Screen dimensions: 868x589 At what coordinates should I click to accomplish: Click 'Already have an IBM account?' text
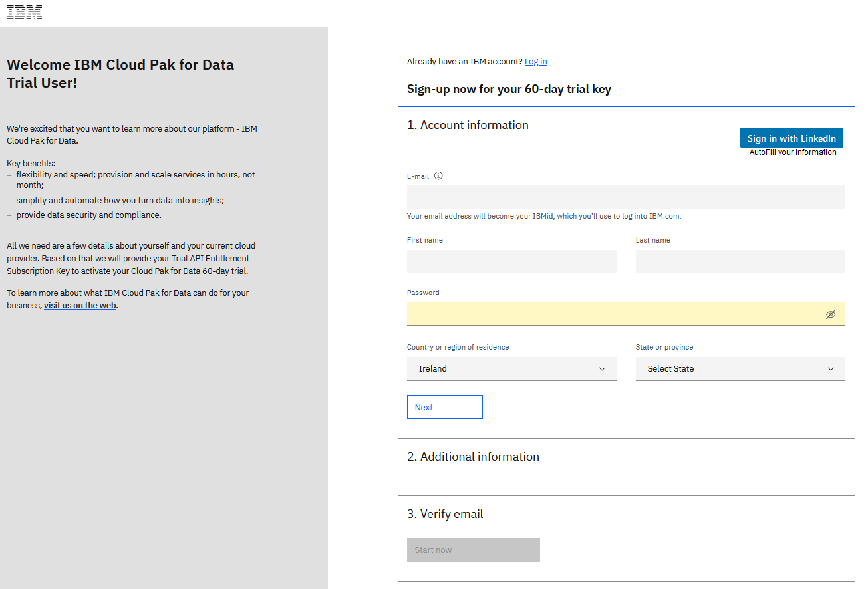pyautogui.click(x=465, y=62)
